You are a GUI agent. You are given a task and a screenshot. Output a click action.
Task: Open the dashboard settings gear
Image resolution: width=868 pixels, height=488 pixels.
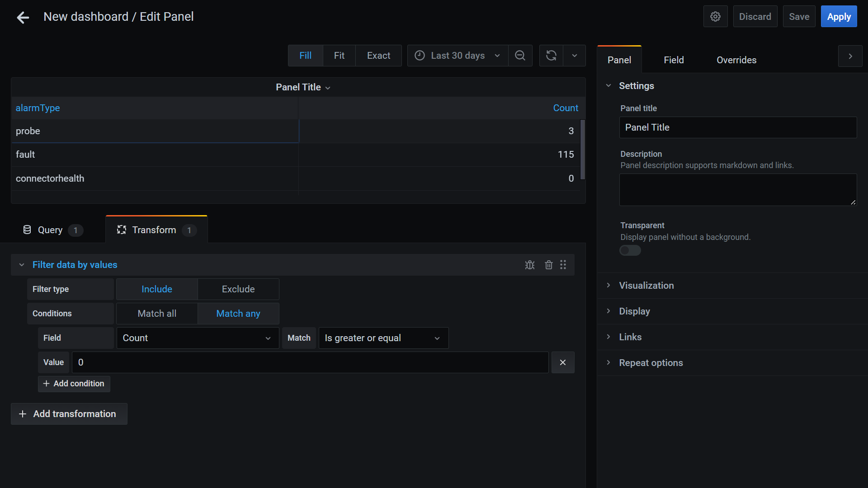[715, 16]
